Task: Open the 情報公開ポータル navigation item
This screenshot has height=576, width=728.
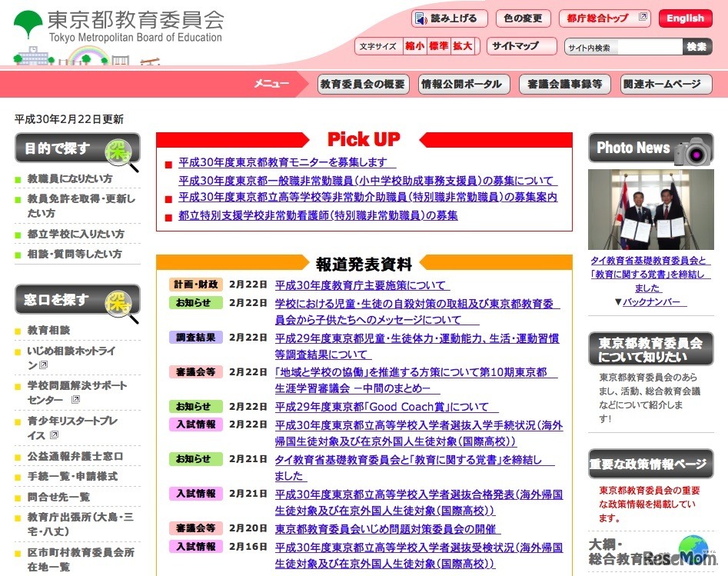Action: pyautogui.click(x=464, y=85)
